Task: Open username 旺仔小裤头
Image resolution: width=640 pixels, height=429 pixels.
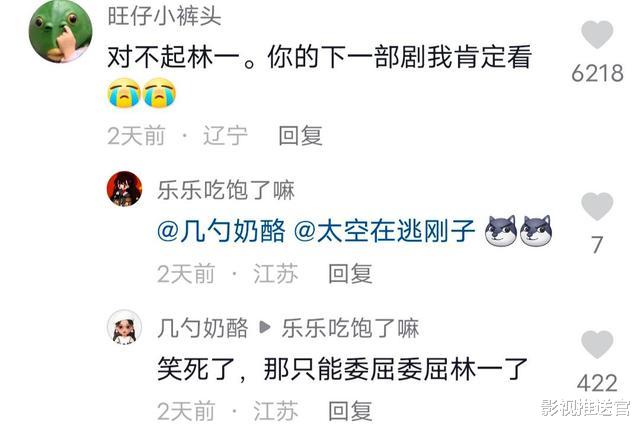Action: click(164, 16)
